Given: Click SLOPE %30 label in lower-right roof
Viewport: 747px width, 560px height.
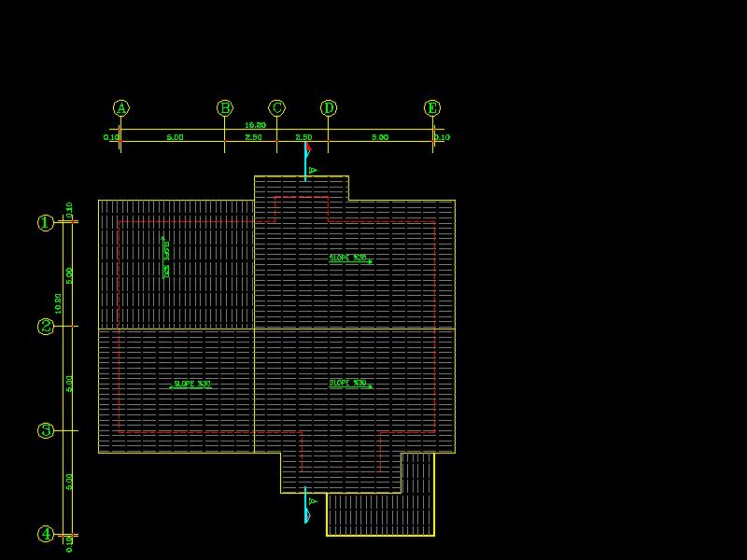Looking at the screenshot, I should point(347,383).
